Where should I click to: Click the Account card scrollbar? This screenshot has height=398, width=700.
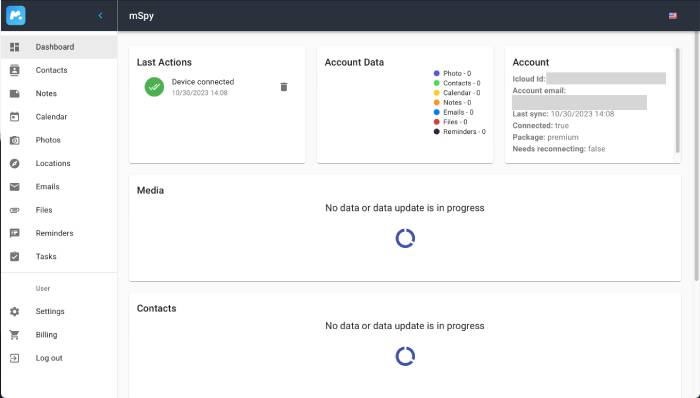[677, 100]
